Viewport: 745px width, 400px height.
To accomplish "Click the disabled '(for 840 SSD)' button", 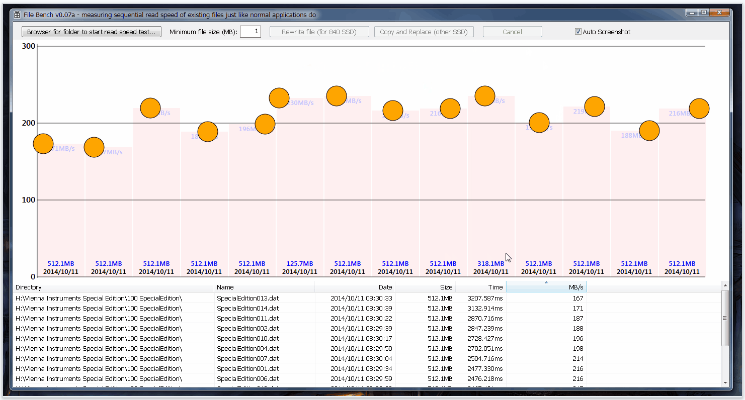I will click(319, 32).
